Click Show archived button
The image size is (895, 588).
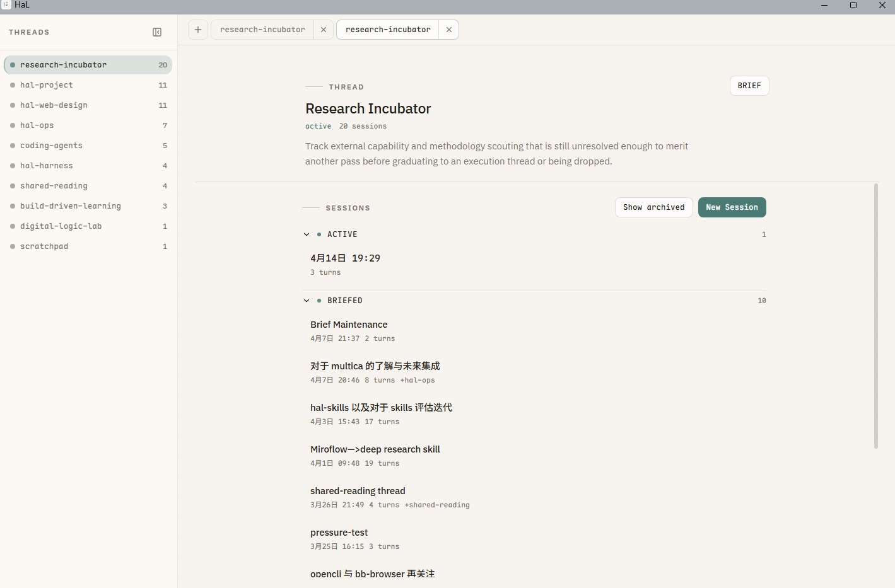(653, 207)
